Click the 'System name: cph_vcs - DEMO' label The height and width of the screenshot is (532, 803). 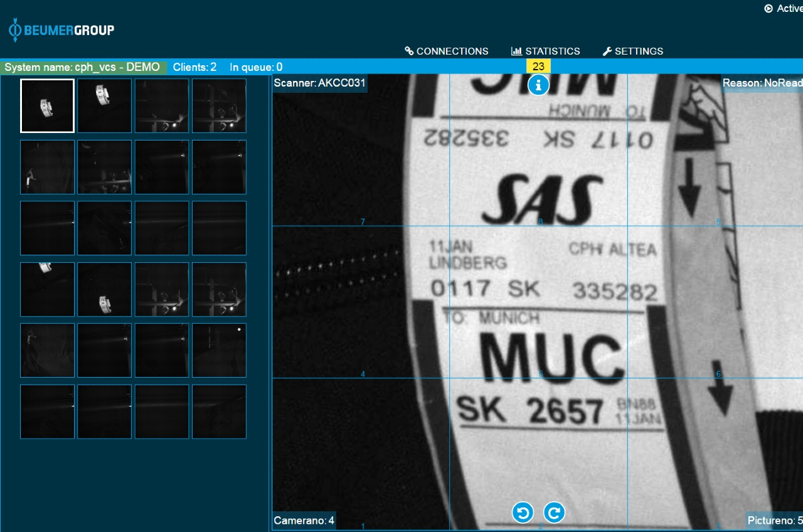[x=82, y=67]
